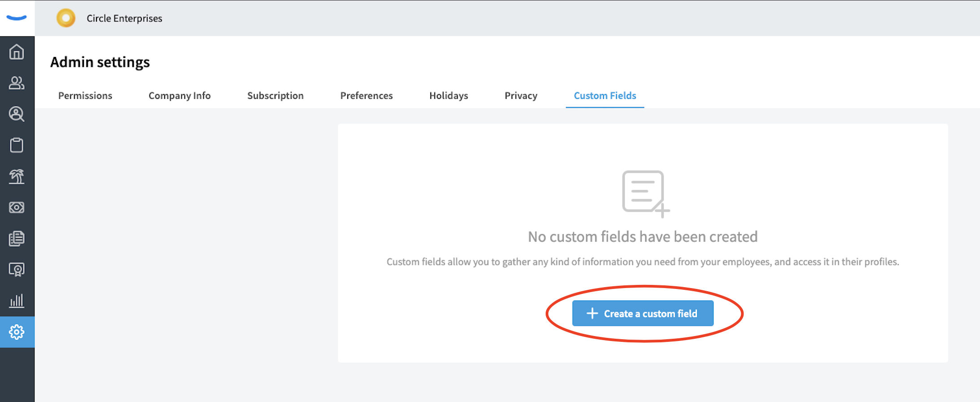Click Create a custom field button

(x=643, y=313)
